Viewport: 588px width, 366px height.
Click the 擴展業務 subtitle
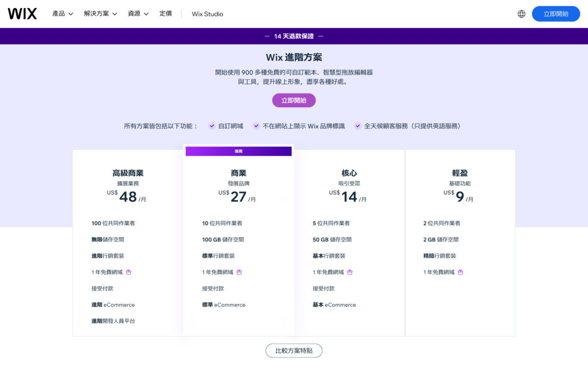pyautogui.click(x=128, y=184)
